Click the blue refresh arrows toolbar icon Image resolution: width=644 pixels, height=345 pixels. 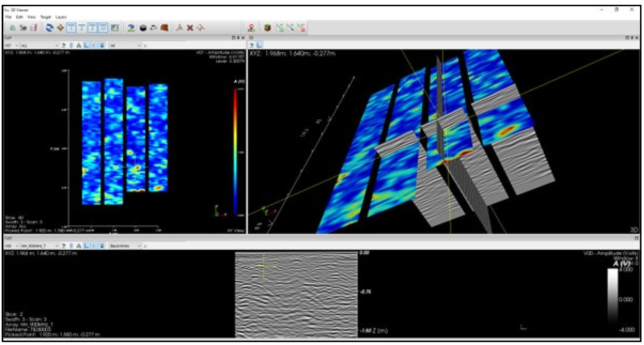(x=50, y=27)
